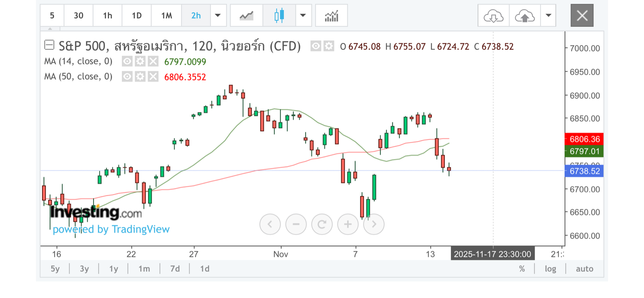Expand the timeframe interval dropdown arrow
The image size is (644, 298).
pos(218,16)
